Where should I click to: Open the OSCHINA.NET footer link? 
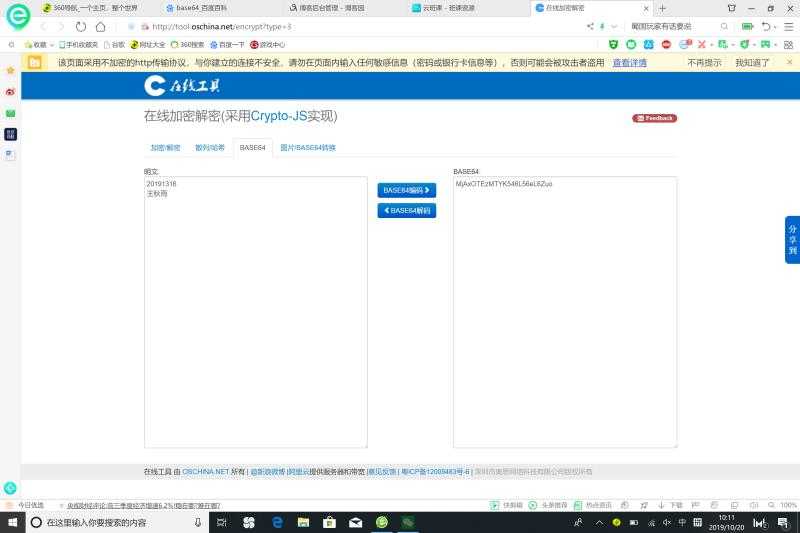[x=206, y=472]
